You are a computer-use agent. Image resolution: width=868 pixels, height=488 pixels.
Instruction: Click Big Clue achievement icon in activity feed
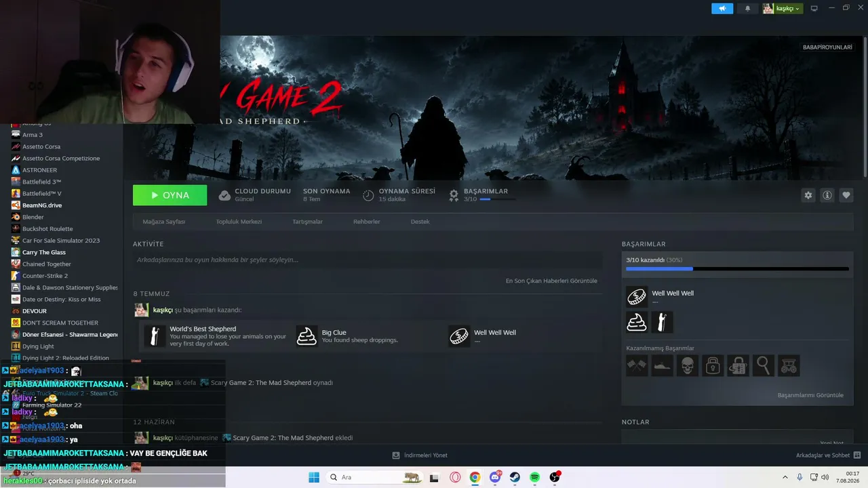tap(307, 335)
